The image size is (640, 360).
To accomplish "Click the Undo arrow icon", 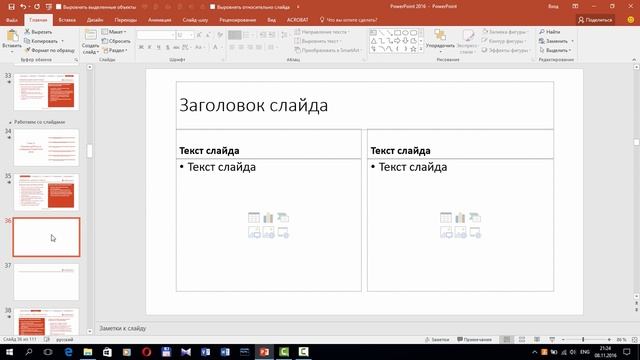I will [23, 7].
